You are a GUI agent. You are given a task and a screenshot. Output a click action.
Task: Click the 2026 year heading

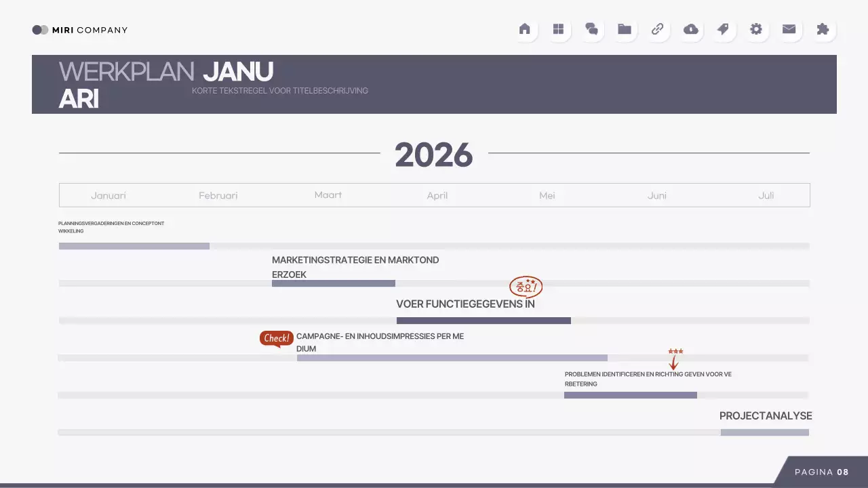coord(433,155)
